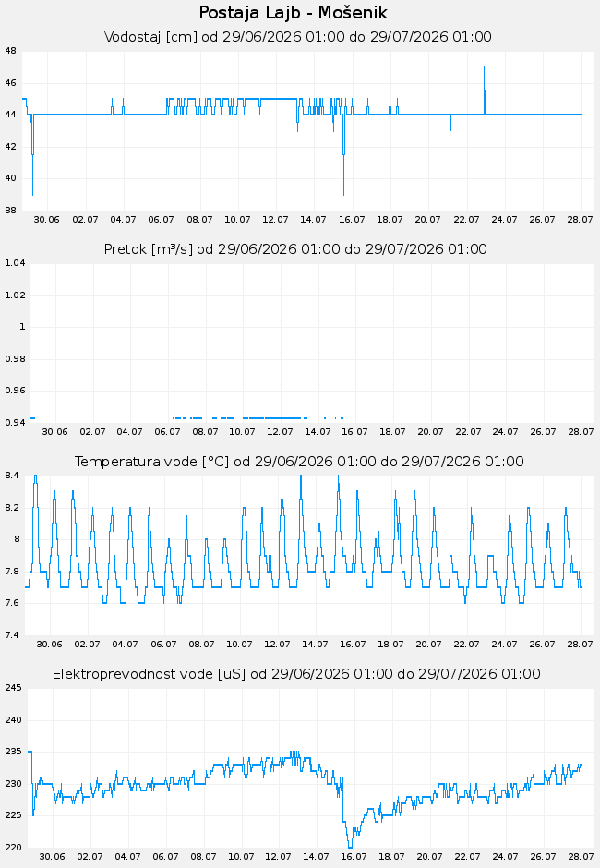Viewport: 600px width, 868px height.
Task: Click the 22.07 date label on conductivity axis
Action: [x=468, y=856]
